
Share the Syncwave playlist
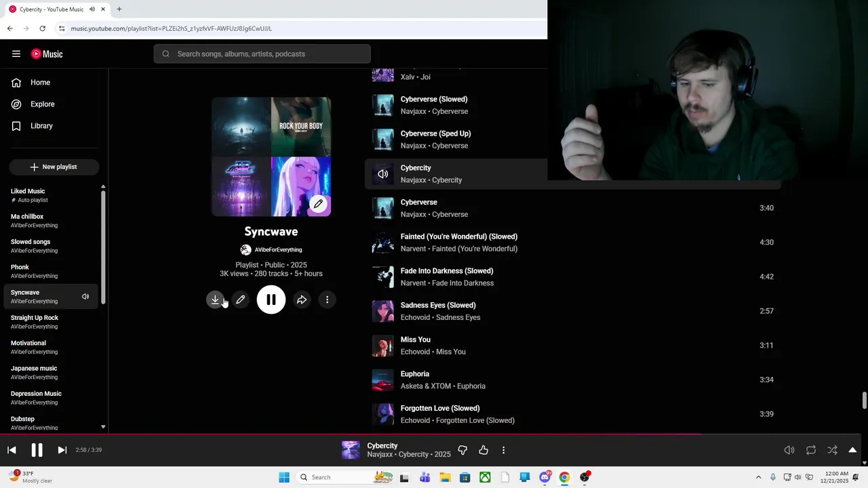click(302, 300)
